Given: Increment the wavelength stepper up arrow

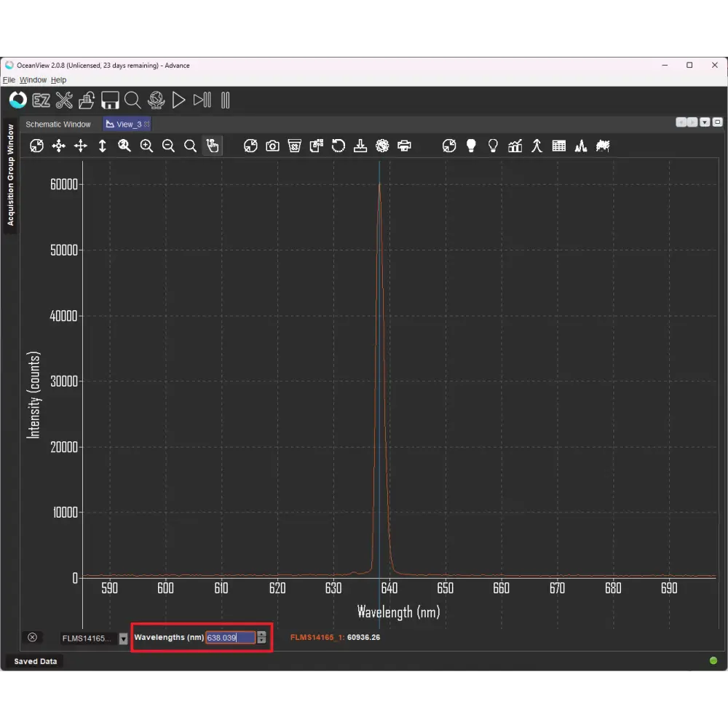Looking at the screenshot, I should (x=262, y=635).
